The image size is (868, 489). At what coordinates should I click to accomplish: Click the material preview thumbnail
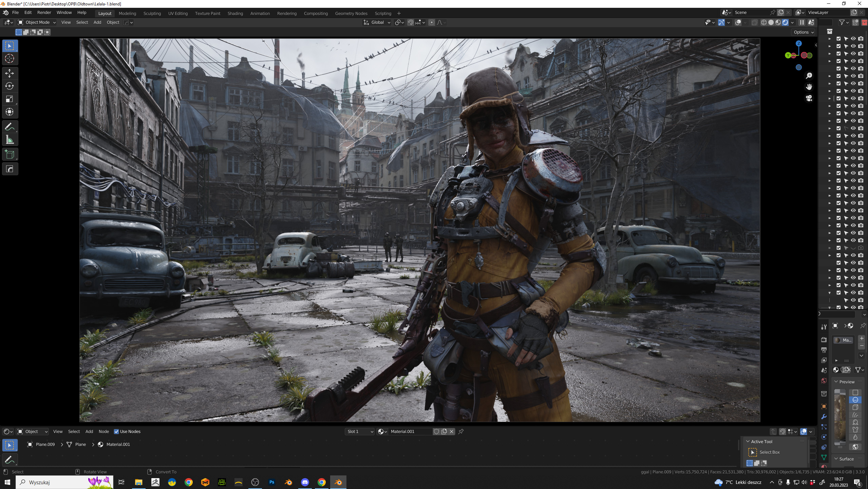839,417
